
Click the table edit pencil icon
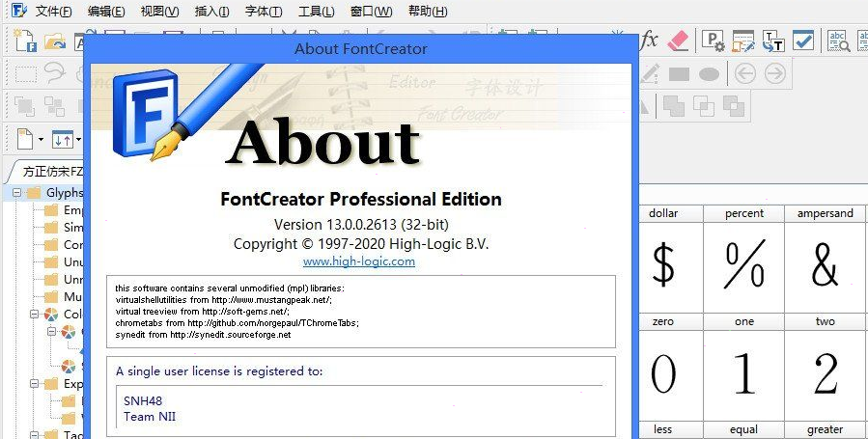point(742,41)
